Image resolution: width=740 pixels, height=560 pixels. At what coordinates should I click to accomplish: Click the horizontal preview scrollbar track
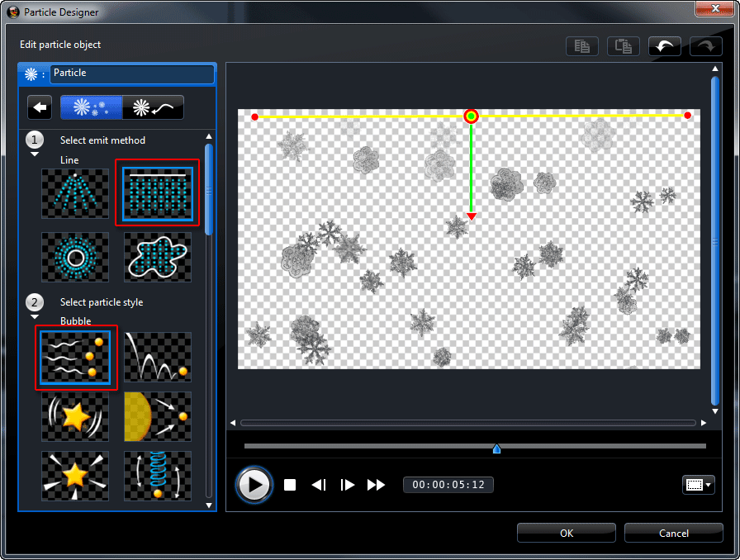tap(468, 423)
